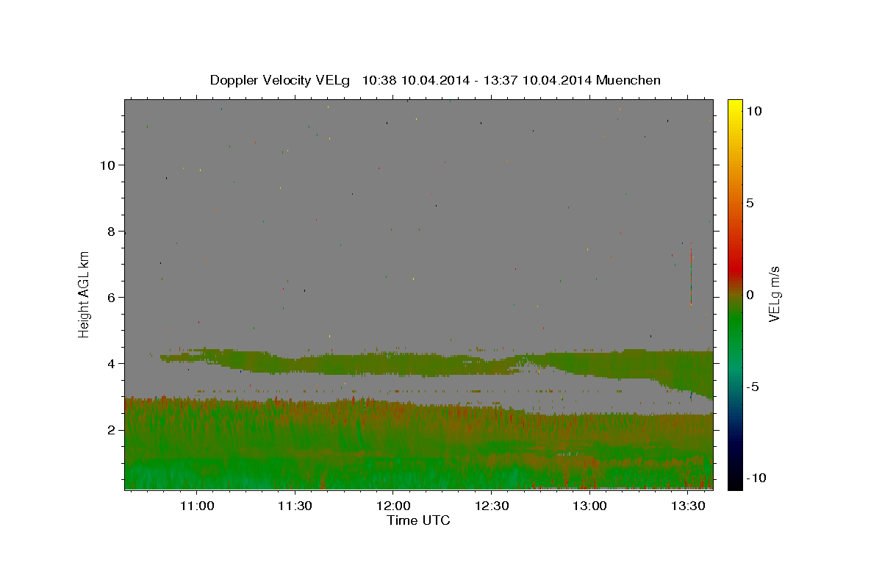Click the 'Time UTC' axis label
This screenshot has height=588, width=882.
click(418, 521)
